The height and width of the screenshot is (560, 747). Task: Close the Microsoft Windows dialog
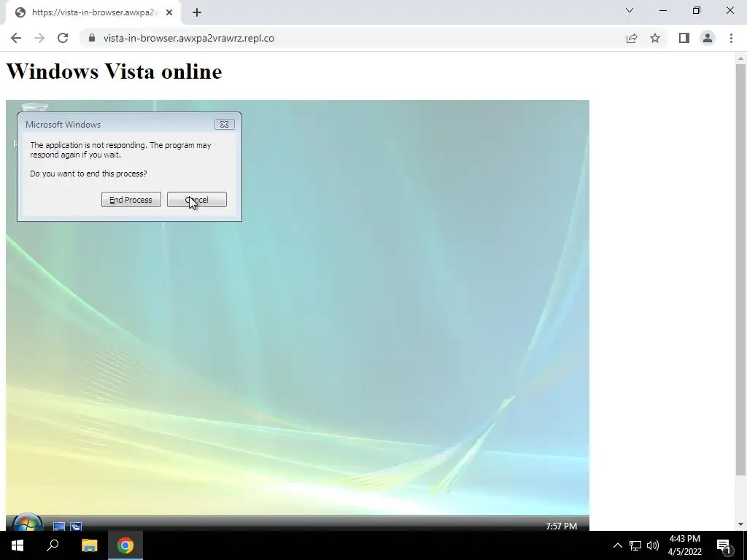coord(225,124)
